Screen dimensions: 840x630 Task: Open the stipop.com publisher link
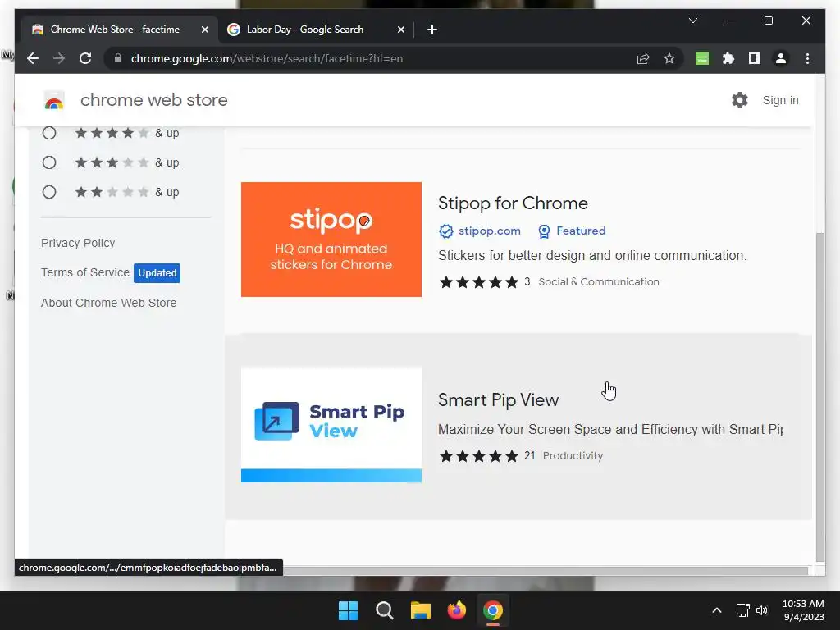tap(489, 231)
